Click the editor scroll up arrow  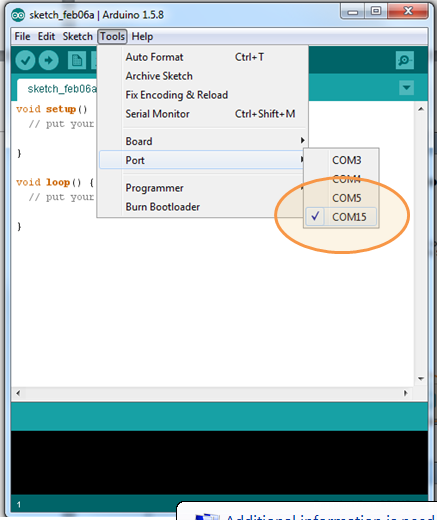click(421, 109)
